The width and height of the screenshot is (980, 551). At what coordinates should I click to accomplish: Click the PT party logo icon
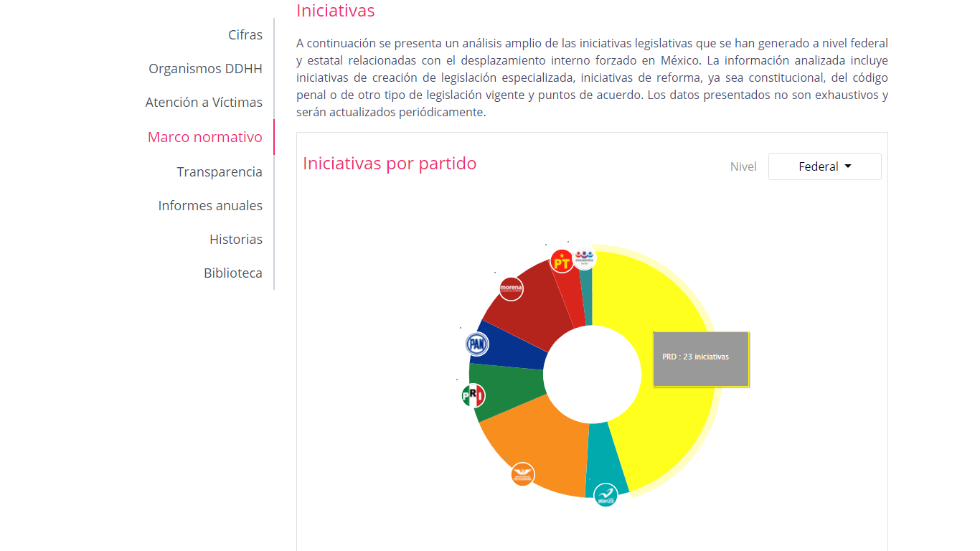tap(562, 263)
